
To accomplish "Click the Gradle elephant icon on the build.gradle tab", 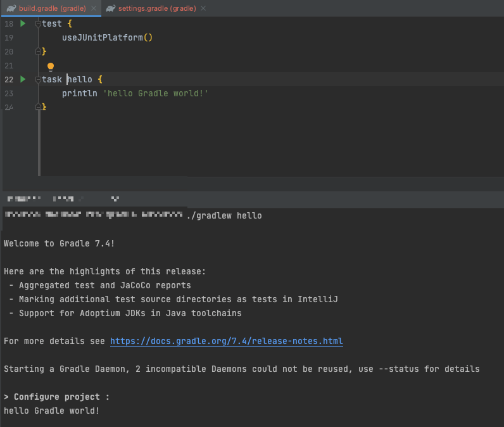I will click(11, 8).
